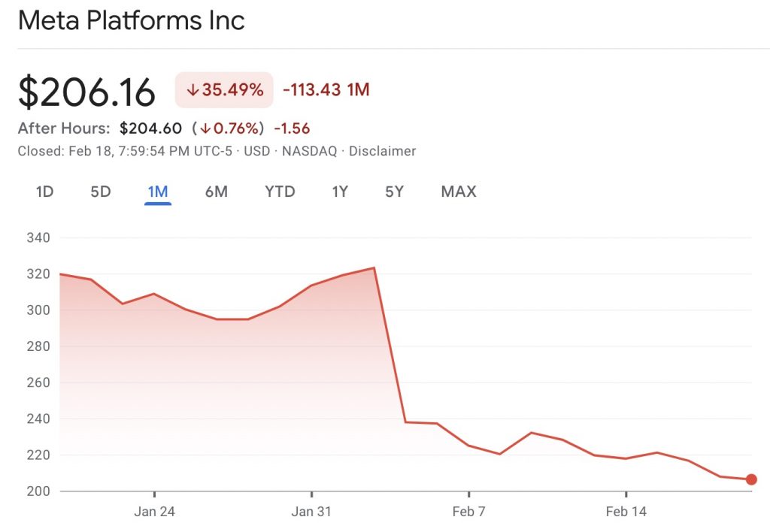
Task: Select the 1D time range tab
Action: click(44, 192)
